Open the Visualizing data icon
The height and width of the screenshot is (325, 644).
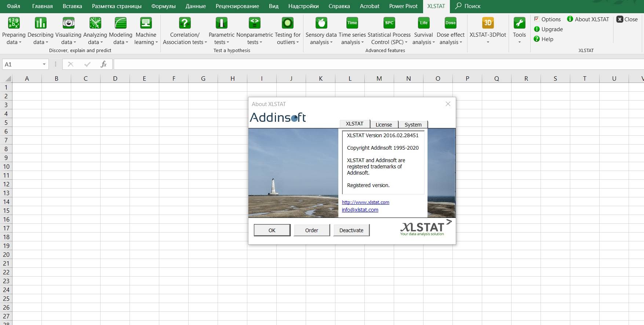pos(68,23)
